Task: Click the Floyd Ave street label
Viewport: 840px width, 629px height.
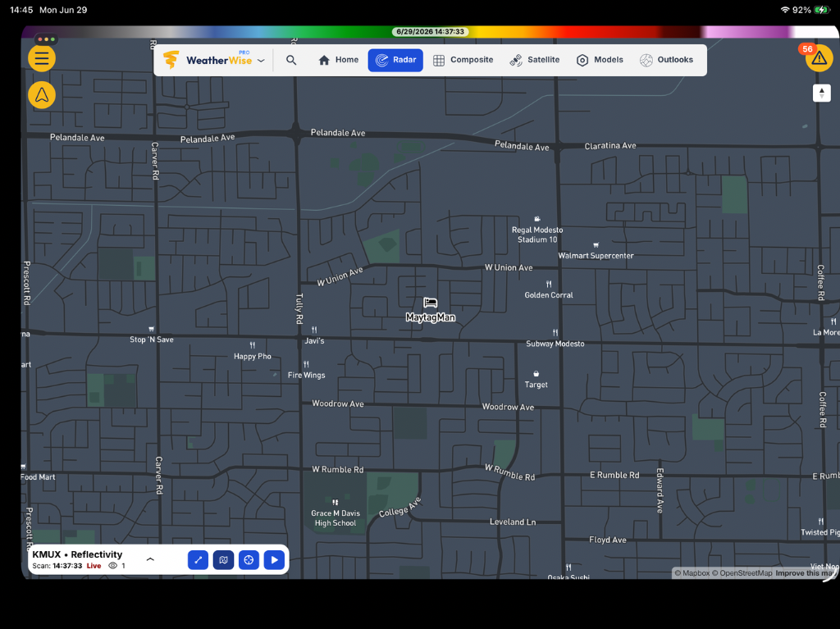Action: tap(608, 540)
